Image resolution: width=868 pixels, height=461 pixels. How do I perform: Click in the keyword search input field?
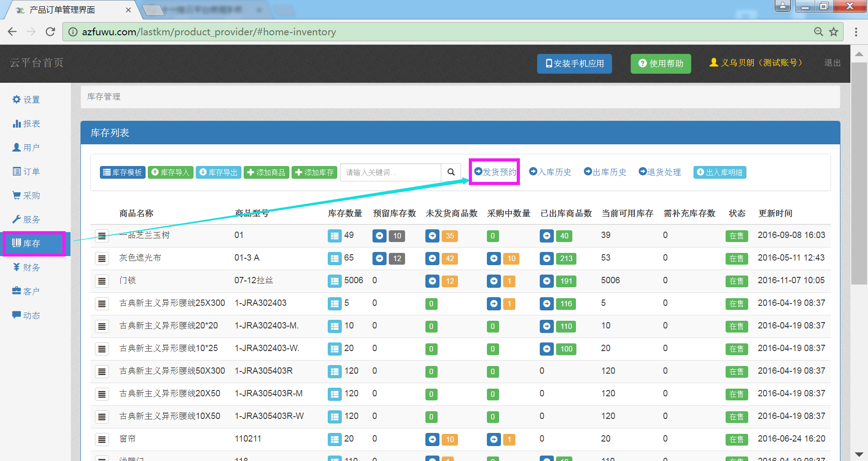tap(391, 172)
